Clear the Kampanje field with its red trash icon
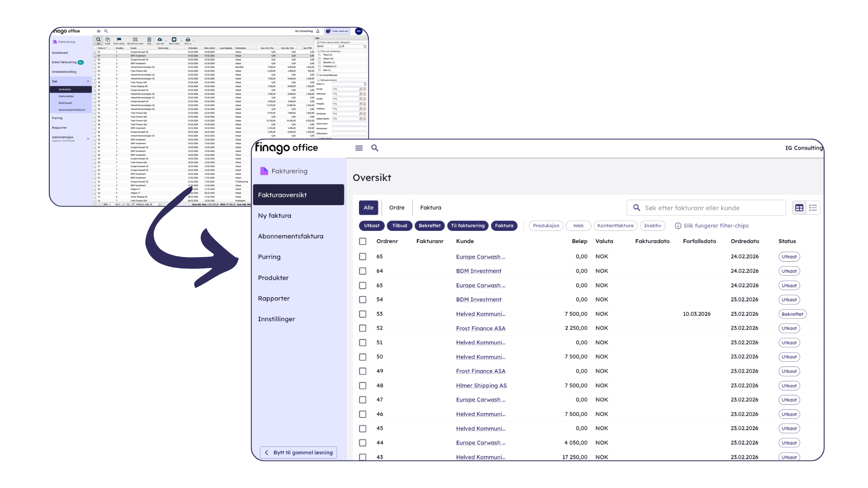This screenshot has width=868, height=488. (365, 114)
